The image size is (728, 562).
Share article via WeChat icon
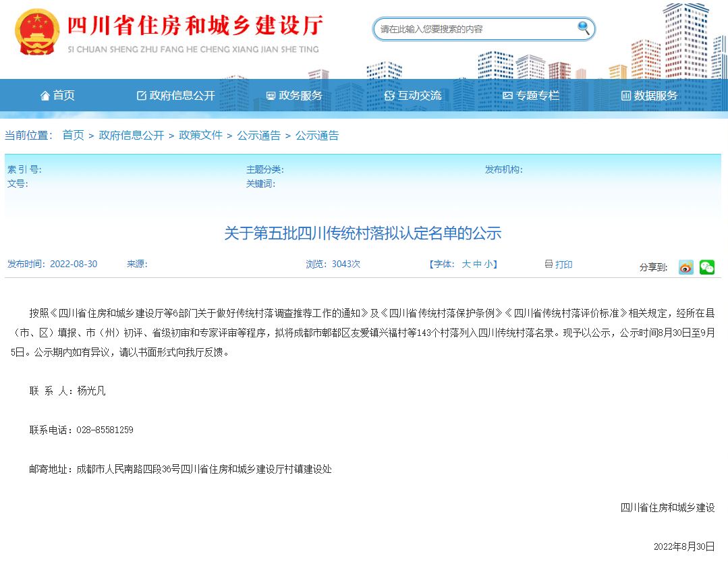coord(706,267)
